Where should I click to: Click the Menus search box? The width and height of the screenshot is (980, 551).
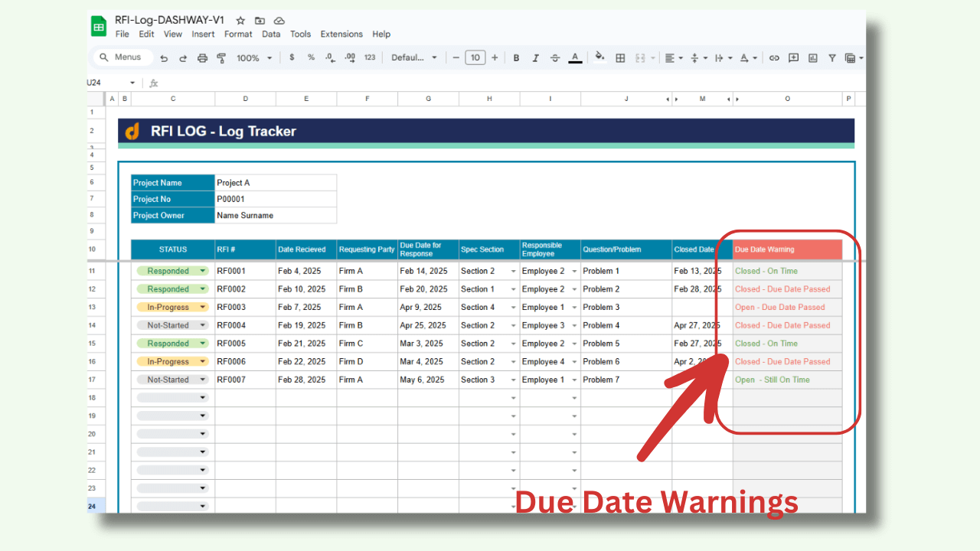122,57
